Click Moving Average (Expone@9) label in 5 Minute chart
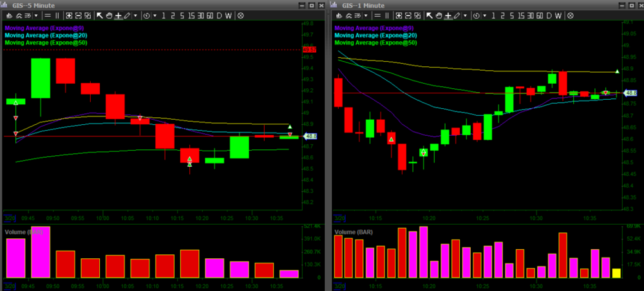 (45, 28)
